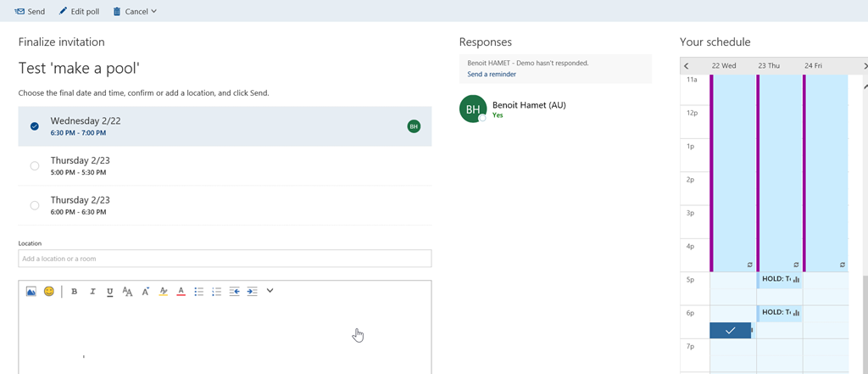Open the font size tool

(127, 292)
